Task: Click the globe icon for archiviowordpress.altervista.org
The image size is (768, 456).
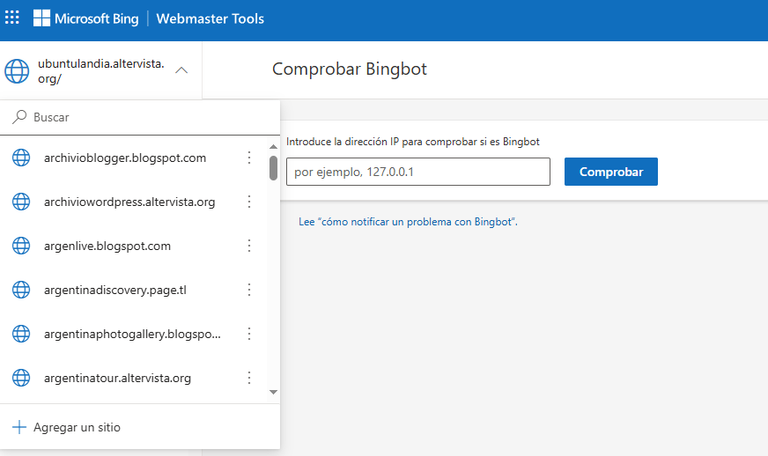Action: coord(21,202)
